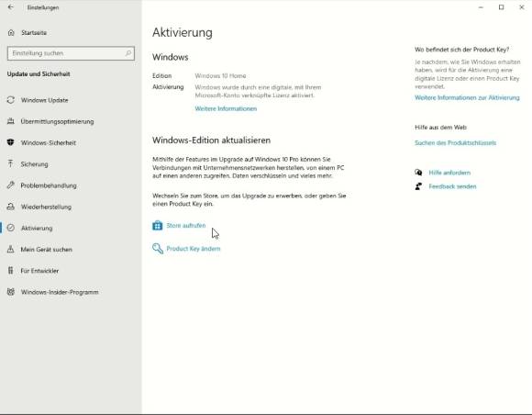
Task: Click the Wo befindet sich der Product Key? heading
Action: (461, 50)
